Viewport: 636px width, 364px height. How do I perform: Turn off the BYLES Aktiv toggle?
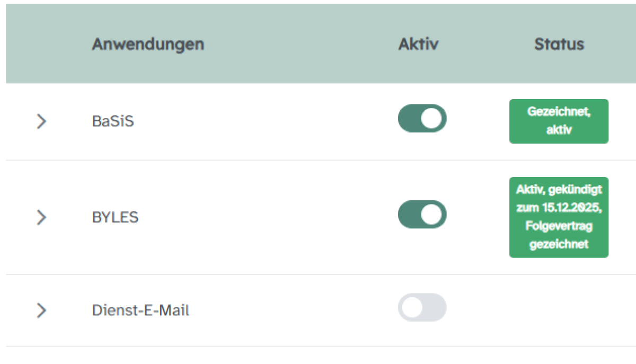coord(422,215)
